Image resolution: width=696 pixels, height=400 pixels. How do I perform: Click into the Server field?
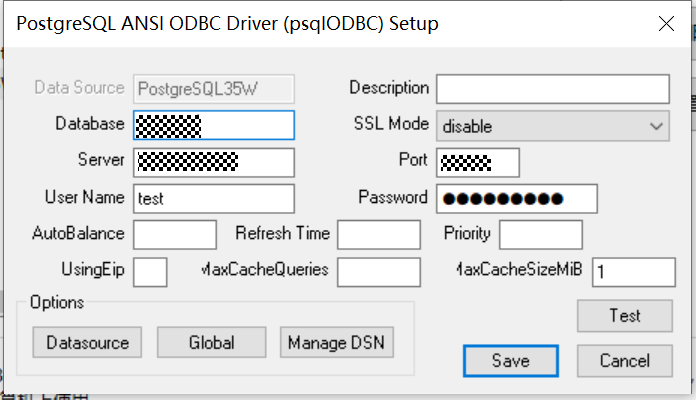214,162
